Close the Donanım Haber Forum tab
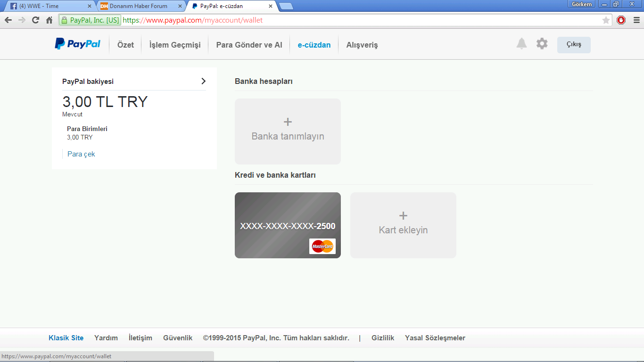Screen dimensions: 644x362 click(x=180, y=6)
